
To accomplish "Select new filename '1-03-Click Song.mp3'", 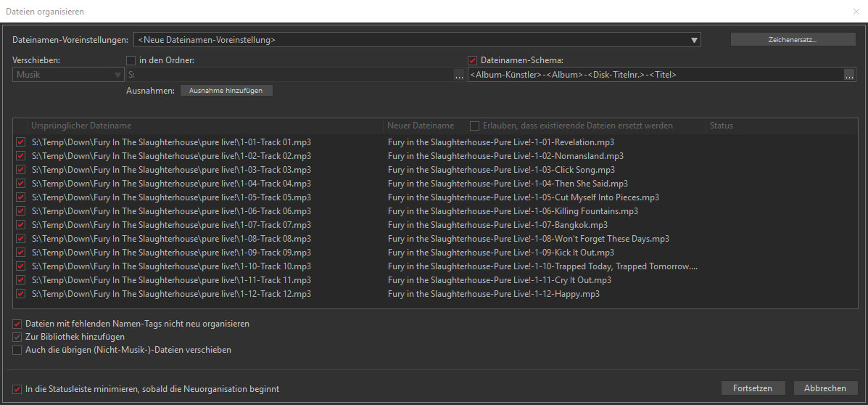I will tap(502, 170).
